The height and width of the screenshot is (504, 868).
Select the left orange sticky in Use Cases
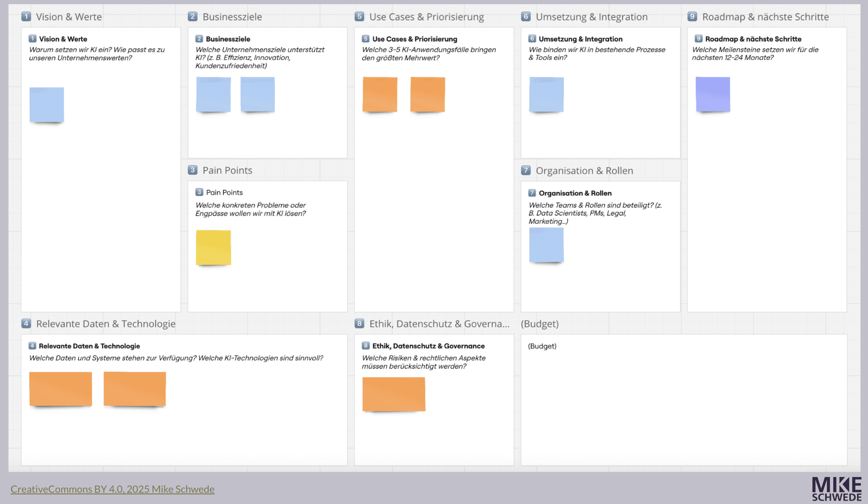379,94
